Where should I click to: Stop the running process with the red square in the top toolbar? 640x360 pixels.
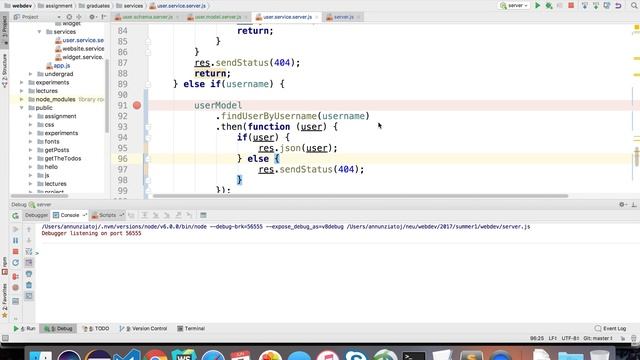click(x=571, y=6)
